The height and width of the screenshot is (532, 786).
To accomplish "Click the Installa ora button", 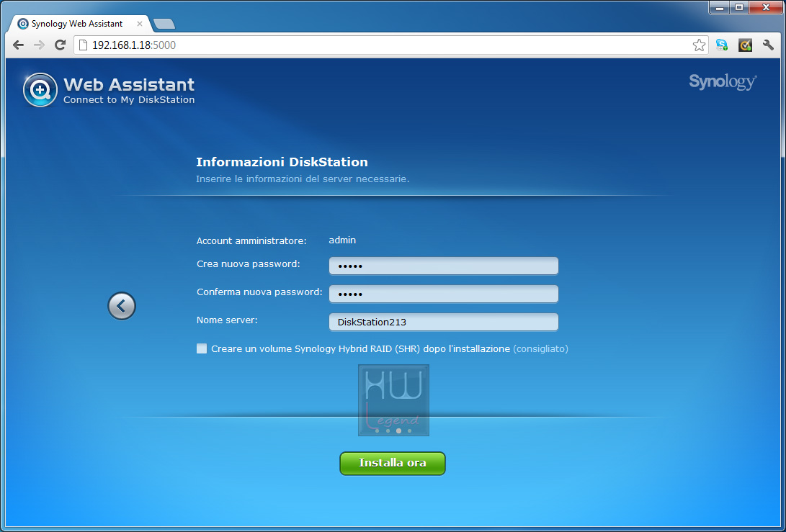I will [393, 463].
